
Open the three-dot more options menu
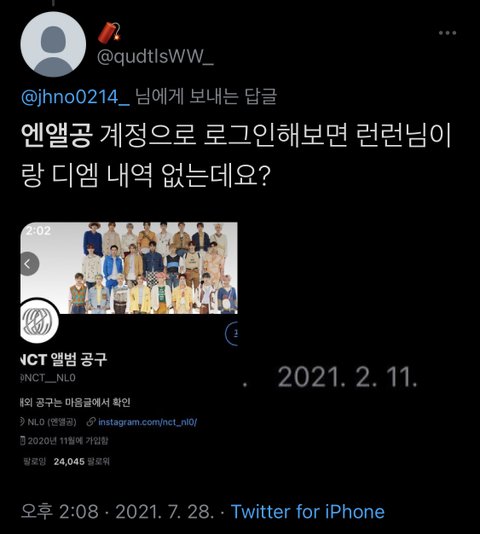pos(447,33)
